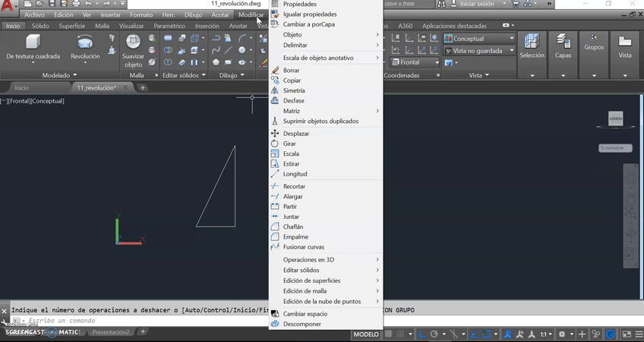Screen dimensions: 644x342
Task: Toggle the grid display in status bar
Action: (x=389, y=334)
